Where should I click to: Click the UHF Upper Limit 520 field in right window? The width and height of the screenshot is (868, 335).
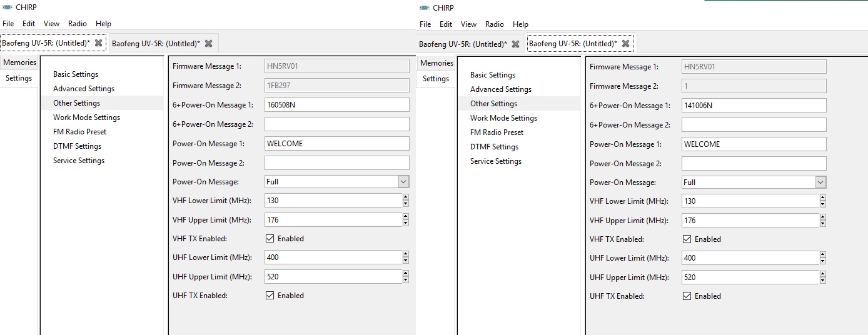[750, 277]
